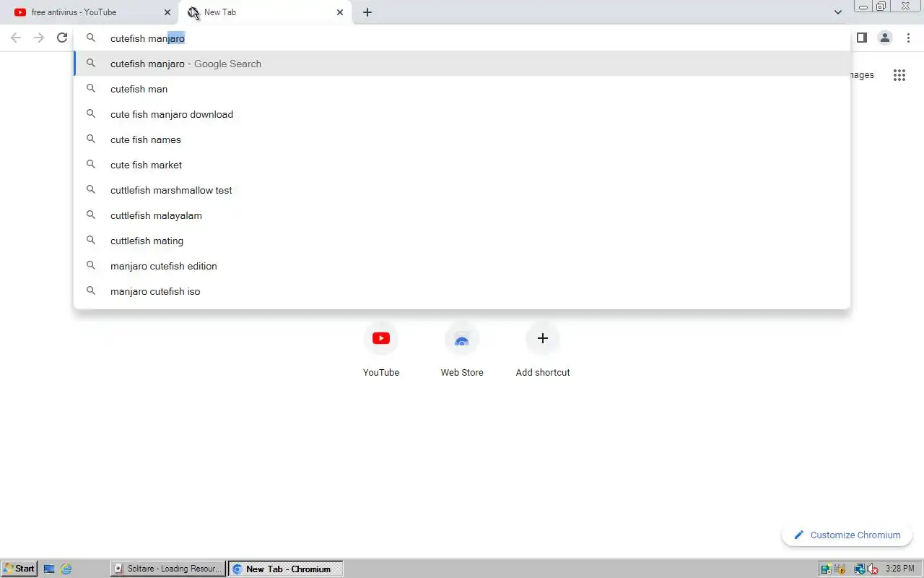Open a new tab with plus button

[x=367, y=12]
